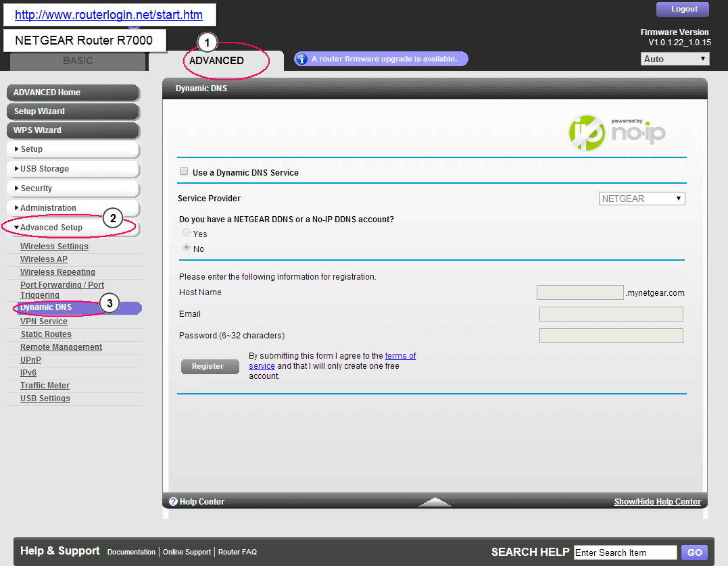
Task: Switch to the ADVANCED tab
Action: point(216,61)
